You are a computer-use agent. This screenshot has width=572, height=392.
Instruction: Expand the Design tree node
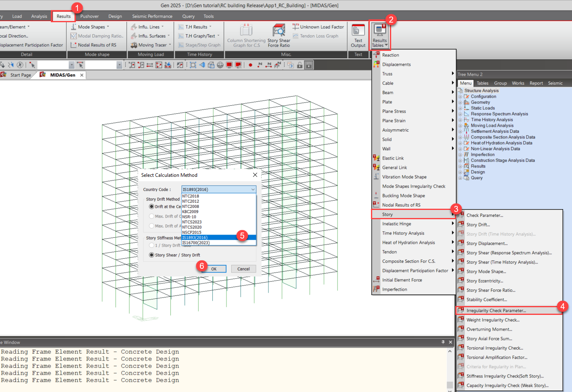460,172
